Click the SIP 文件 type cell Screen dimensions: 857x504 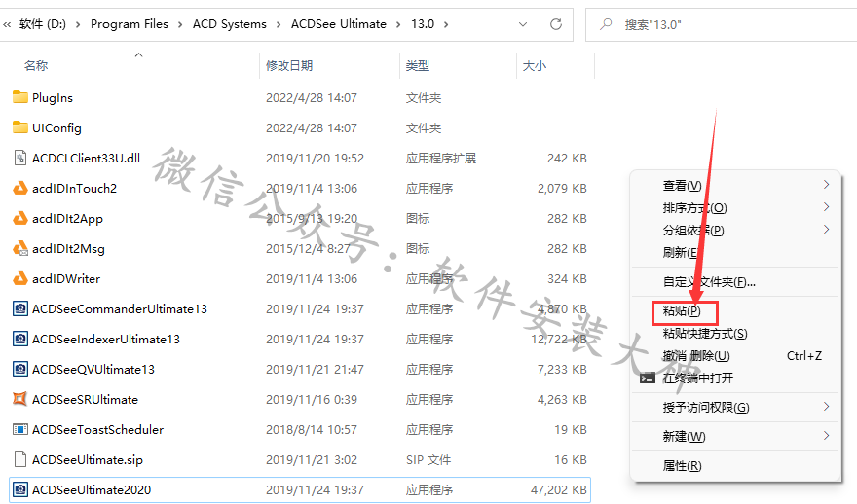point(428,460)
